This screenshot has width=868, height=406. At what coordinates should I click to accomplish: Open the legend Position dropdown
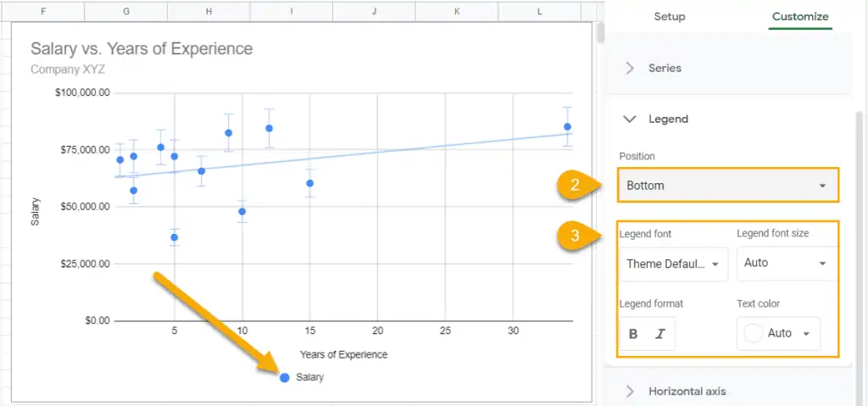tap(728, 185)
